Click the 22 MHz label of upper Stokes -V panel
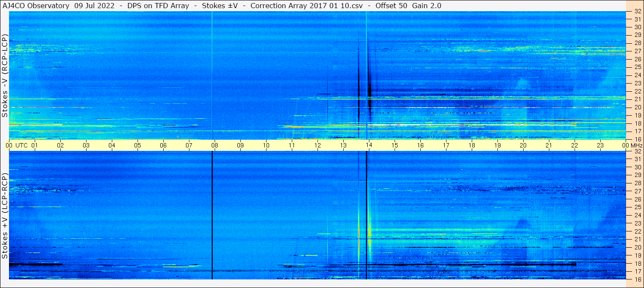 pyautogui.click(x=637, y=91)
